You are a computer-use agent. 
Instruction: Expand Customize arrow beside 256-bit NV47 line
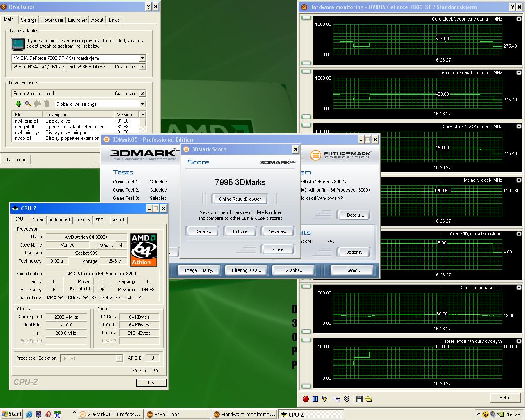[142, 67]
